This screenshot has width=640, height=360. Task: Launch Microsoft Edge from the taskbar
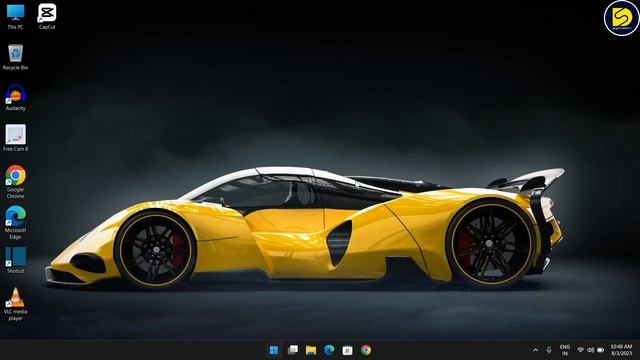(x=329, y=350)
